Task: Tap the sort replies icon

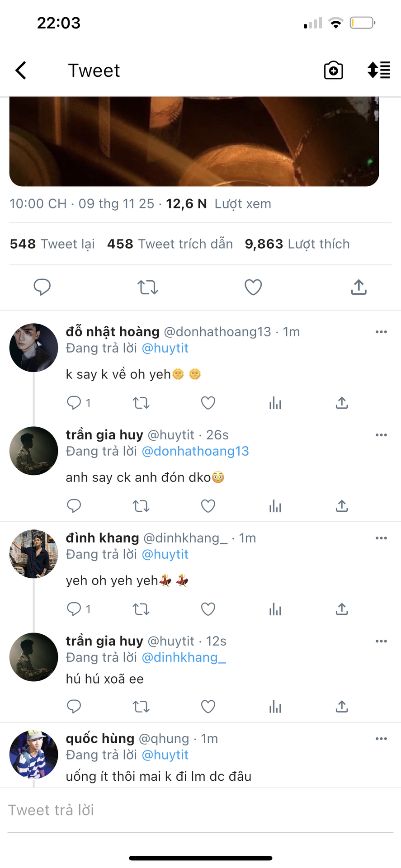Action: pos(378,71)
